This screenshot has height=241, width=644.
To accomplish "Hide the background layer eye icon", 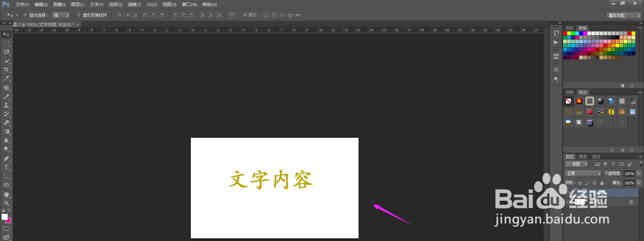I will 568,202.
